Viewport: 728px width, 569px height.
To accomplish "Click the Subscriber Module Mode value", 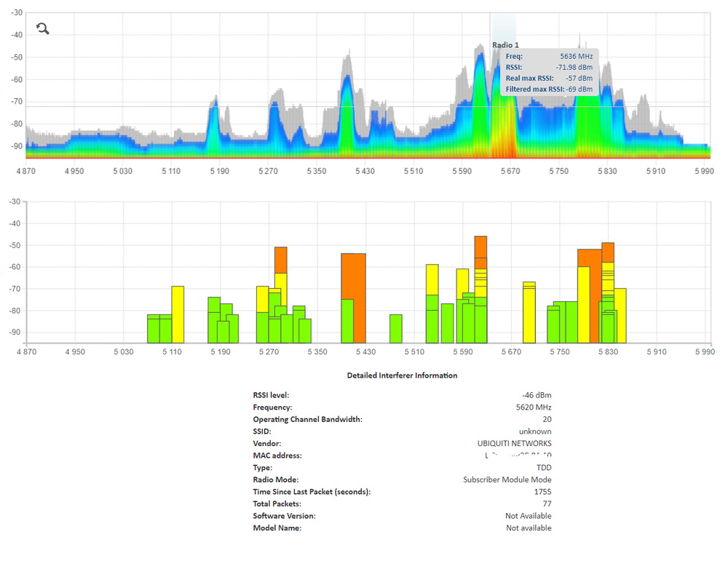I will [x=507, y=480].
